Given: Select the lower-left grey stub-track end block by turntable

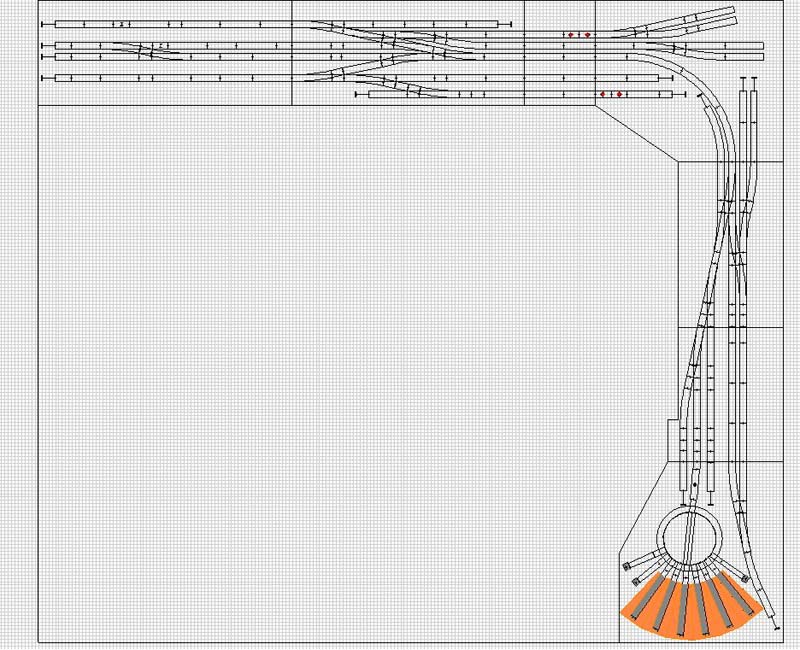Looking at the screenshot, I should click(636, 582).
